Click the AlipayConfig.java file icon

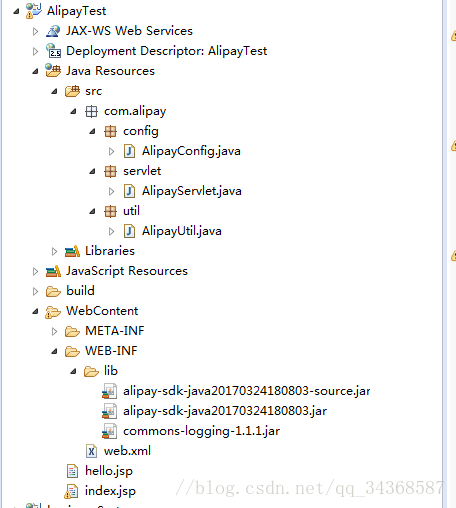(x=129, y=151)
